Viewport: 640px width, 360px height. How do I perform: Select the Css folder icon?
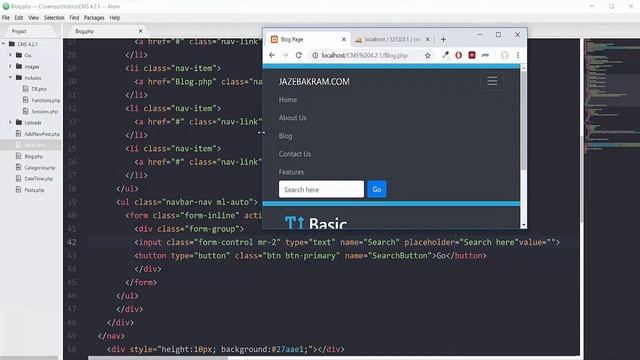pyautogui.click(x=19, y=55)
